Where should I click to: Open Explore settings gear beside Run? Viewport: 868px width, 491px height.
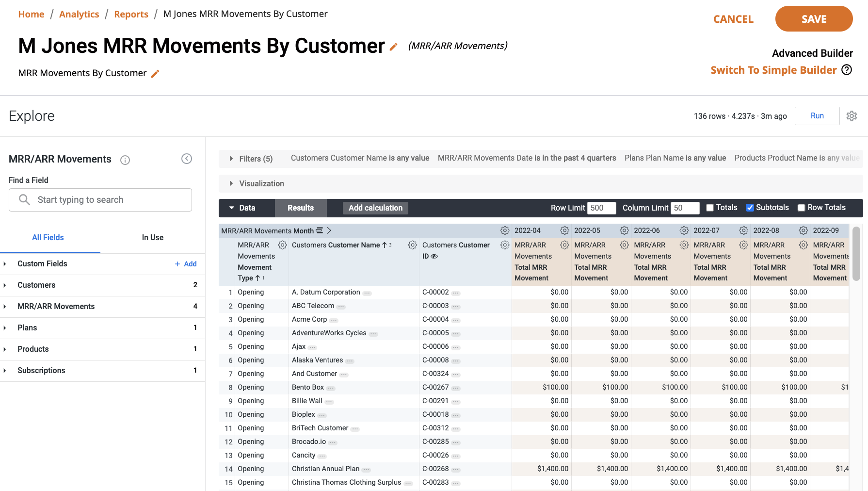click(x=852, y=116)
